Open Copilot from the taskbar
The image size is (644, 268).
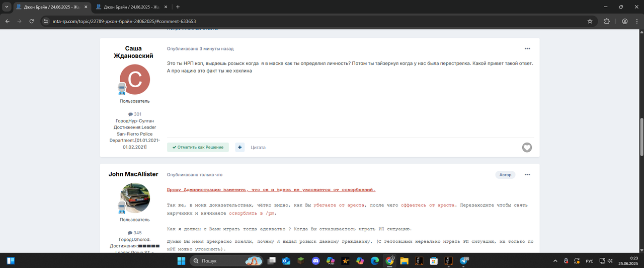coord(360,261)
